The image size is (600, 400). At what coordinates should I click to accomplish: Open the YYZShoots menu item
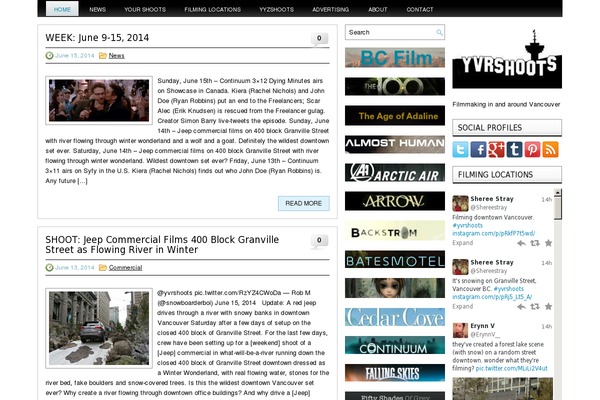point(276,10)
